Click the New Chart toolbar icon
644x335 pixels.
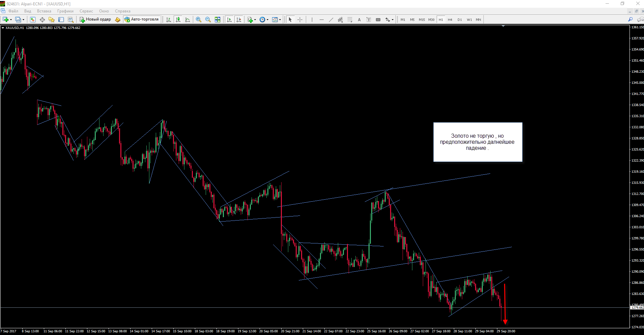click(x=5, y=20)
